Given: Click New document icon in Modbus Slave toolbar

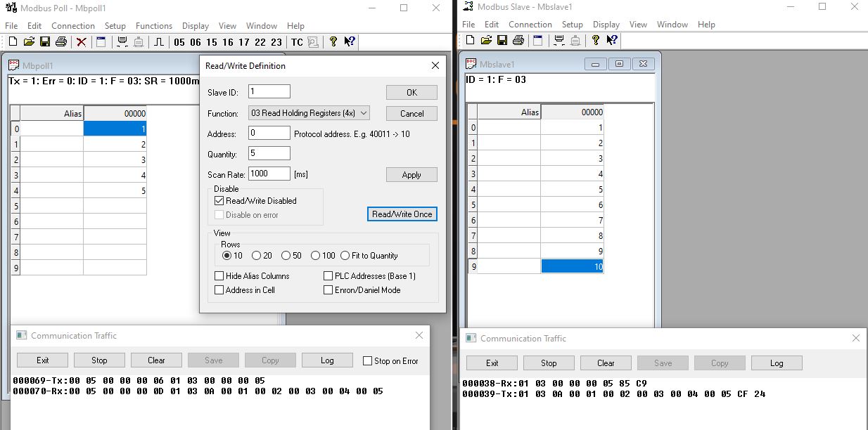Looking at the screenshot, I should 470,40.
